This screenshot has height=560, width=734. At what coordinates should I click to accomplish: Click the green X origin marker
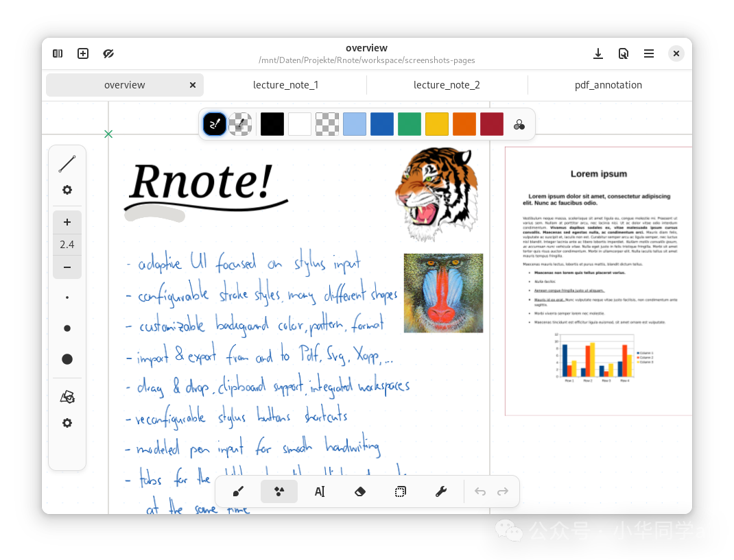point(108,134)
